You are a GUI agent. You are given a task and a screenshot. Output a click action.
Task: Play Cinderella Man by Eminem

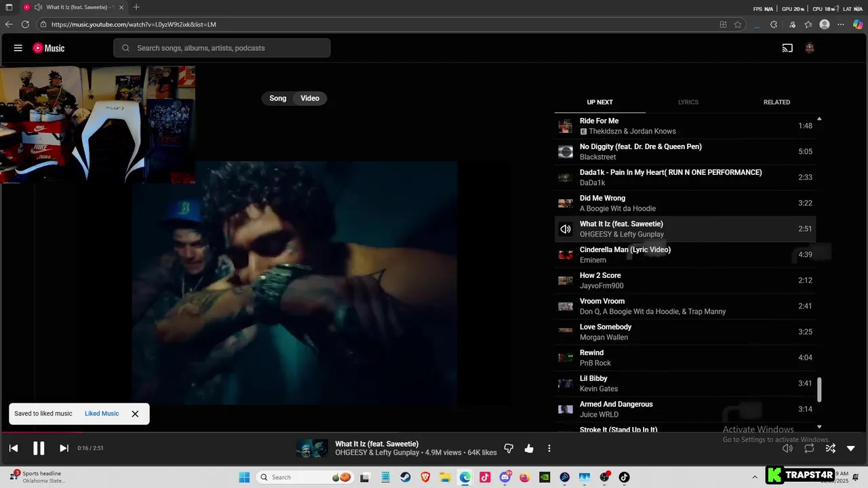685,255
